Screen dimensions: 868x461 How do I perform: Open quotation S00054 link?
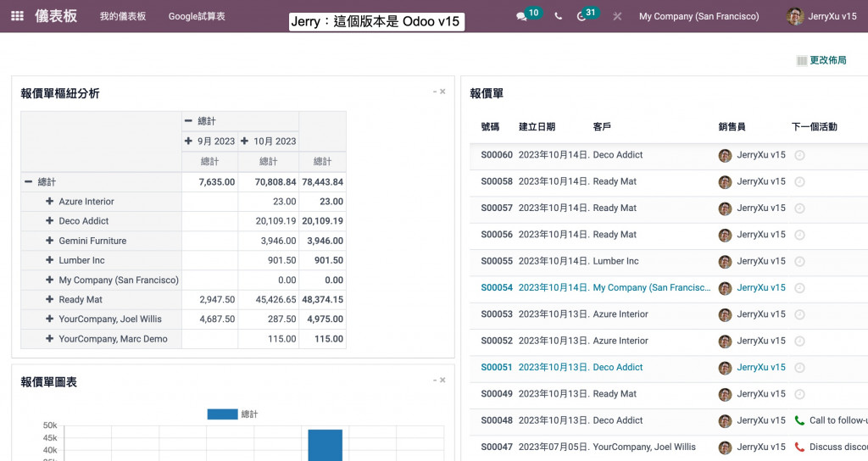tap(497, 288)
